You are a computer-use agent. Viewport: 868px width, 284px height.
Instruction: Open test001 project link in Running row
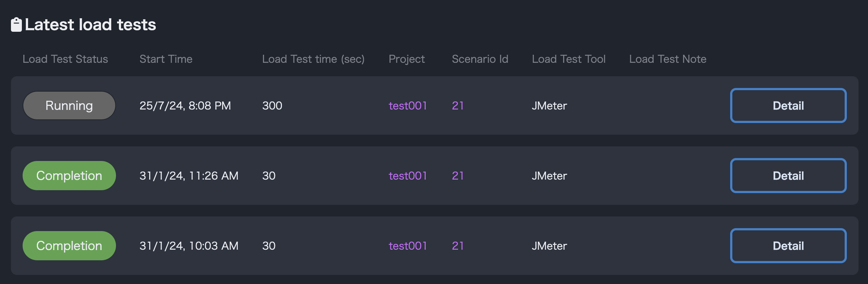tap(407, 105)
